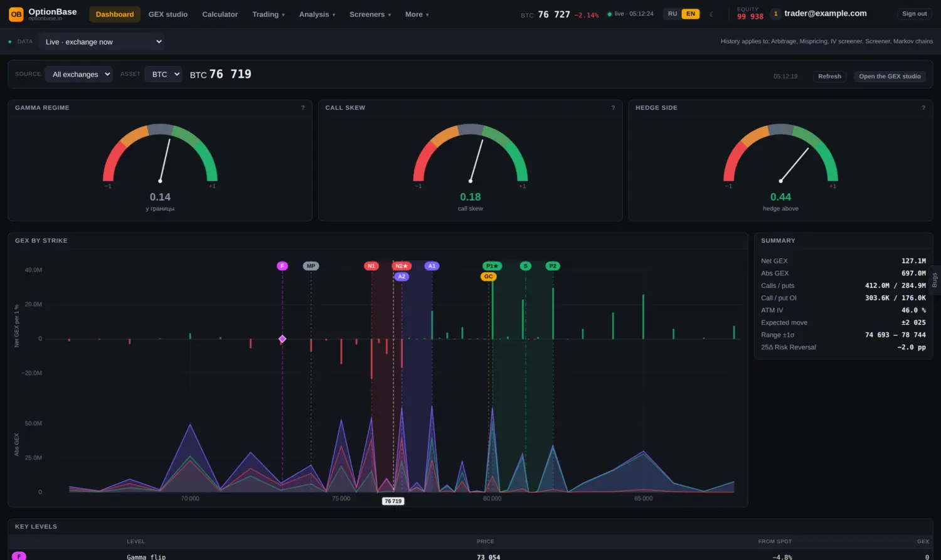Click the trader@example.com account link
The width and height of the screenshot is (941, 560).
point(826,13)
